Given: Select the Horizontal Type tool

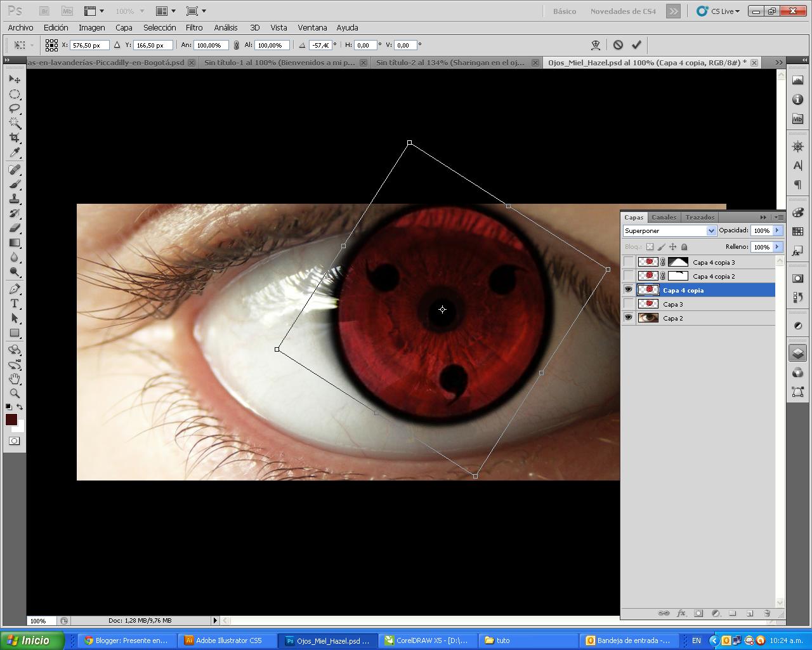Looking at the screenshot, I should coord(15,303).
